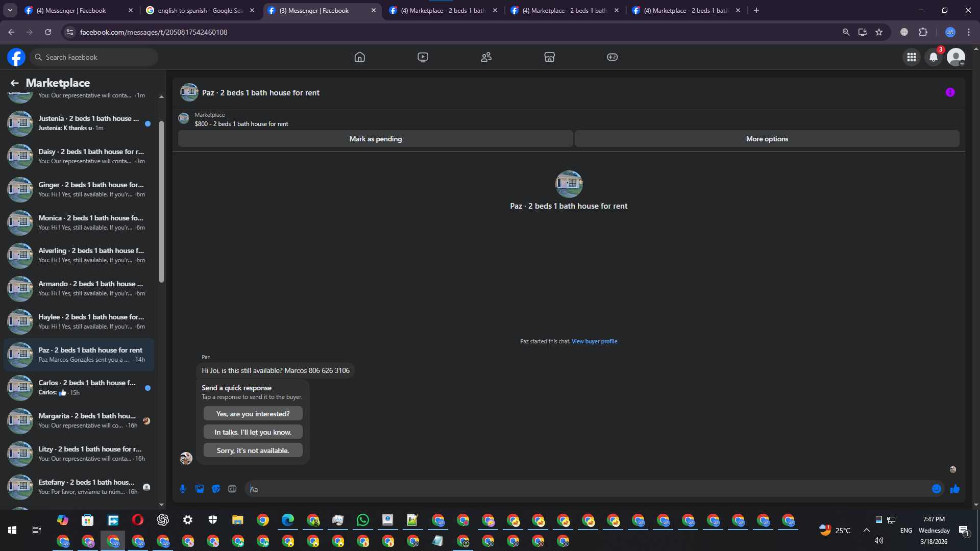This screenshot has height=551, width=980.
Task: Click the voice clip microphone icon
Action: coord(183,489)
